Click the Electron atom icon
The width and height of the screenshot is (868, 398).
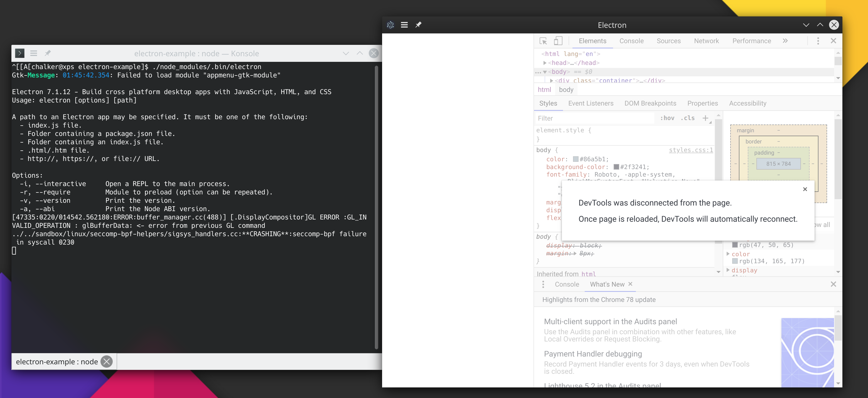click(390, 25)
